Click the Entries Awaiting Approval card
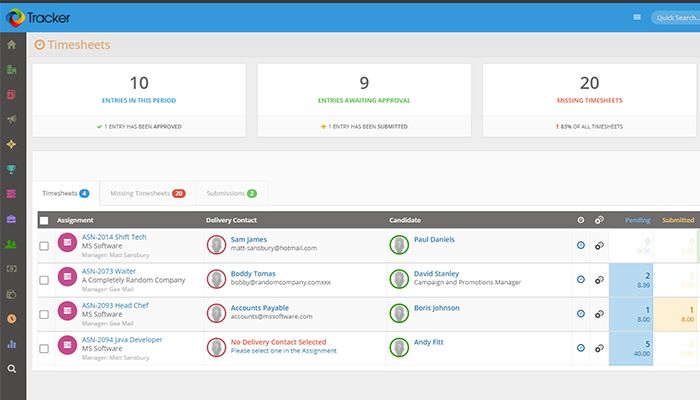Screen dimensions: 700x400 click(x=364, y=100)
